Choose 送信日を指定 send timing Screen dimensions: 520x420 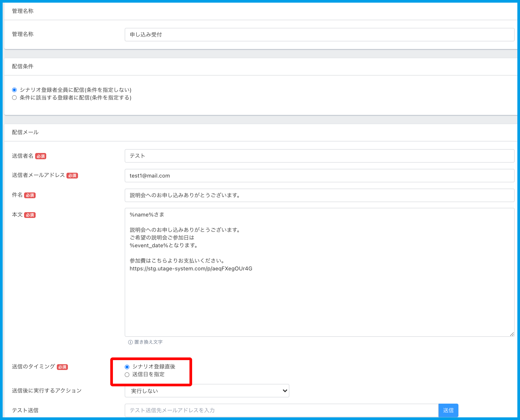tap(127, 375)
